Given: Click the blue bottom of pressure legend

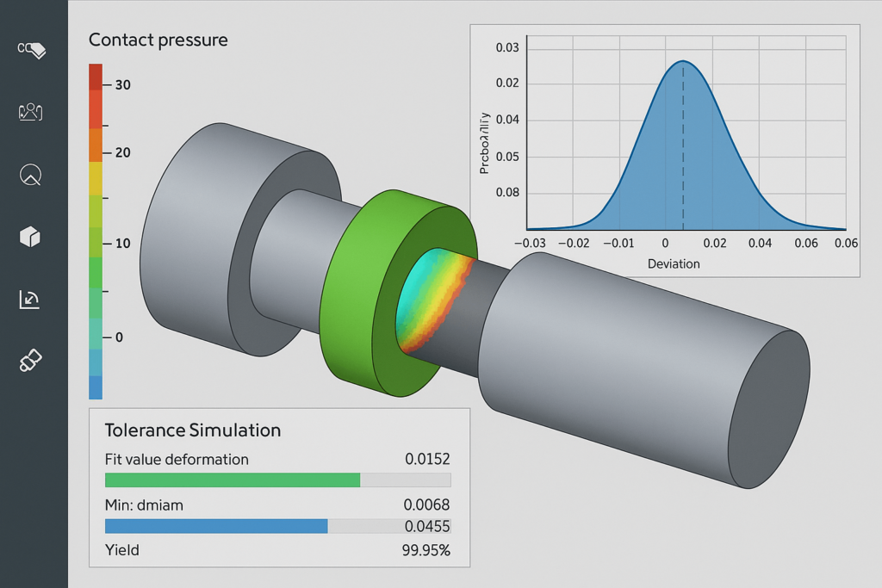Looking at the screenshot, I should 96,387.
